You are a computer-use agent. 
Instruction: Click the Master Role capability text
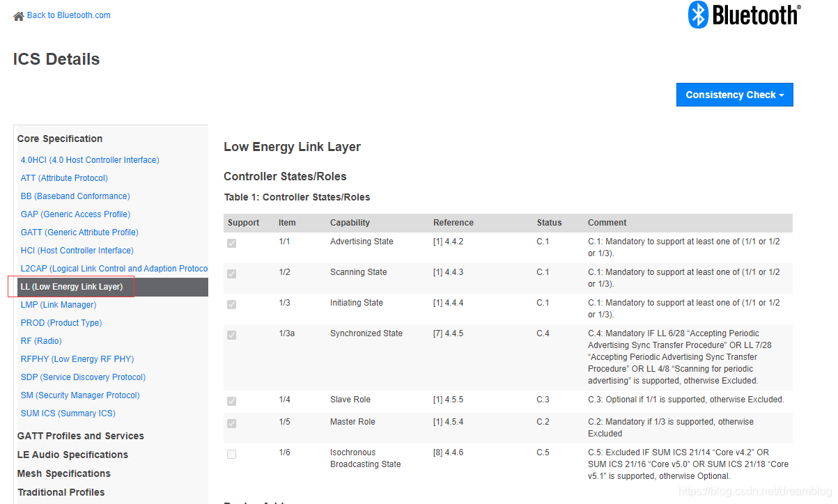coord(352,422)
